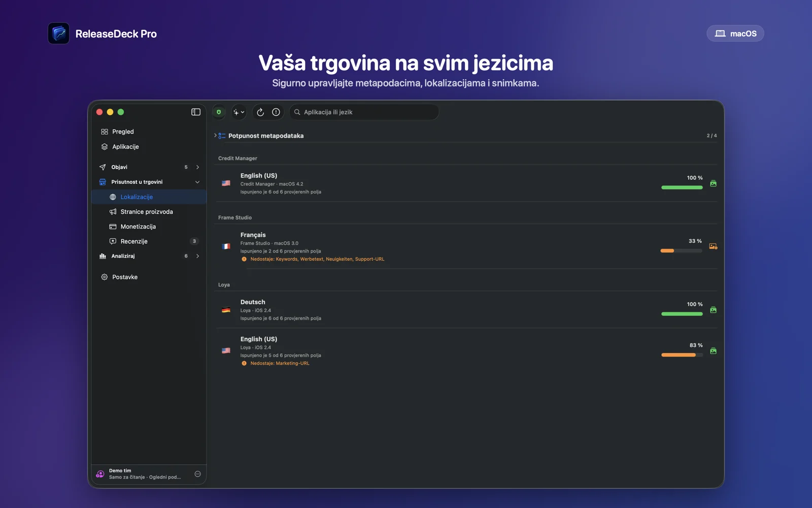This screenshot has width=812, height=508.
Task: Click the Aplikacije layers icon
Action: 105,147
